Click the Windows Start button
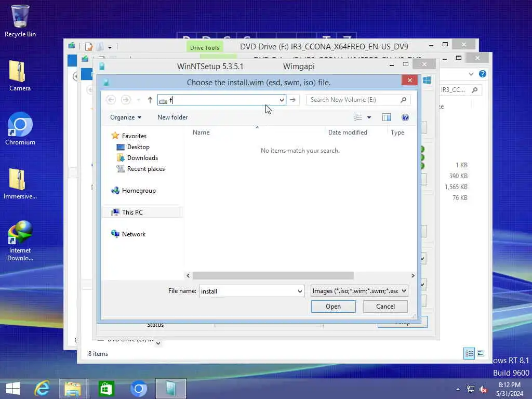 click(13, 389)
